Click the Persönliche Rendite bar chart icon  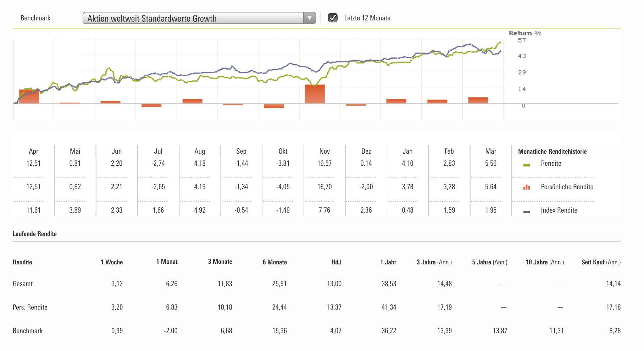[527, 187]
